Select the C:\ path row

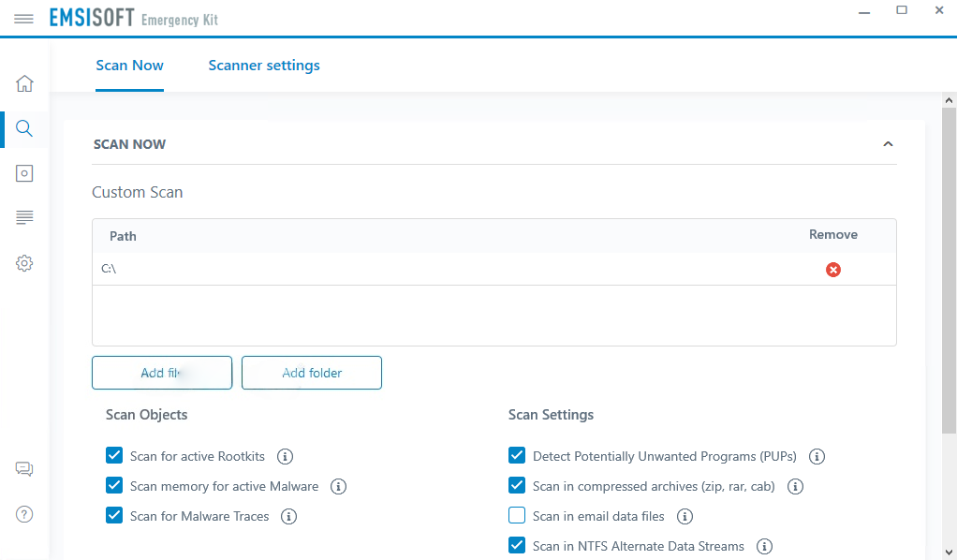pos(493,269)
